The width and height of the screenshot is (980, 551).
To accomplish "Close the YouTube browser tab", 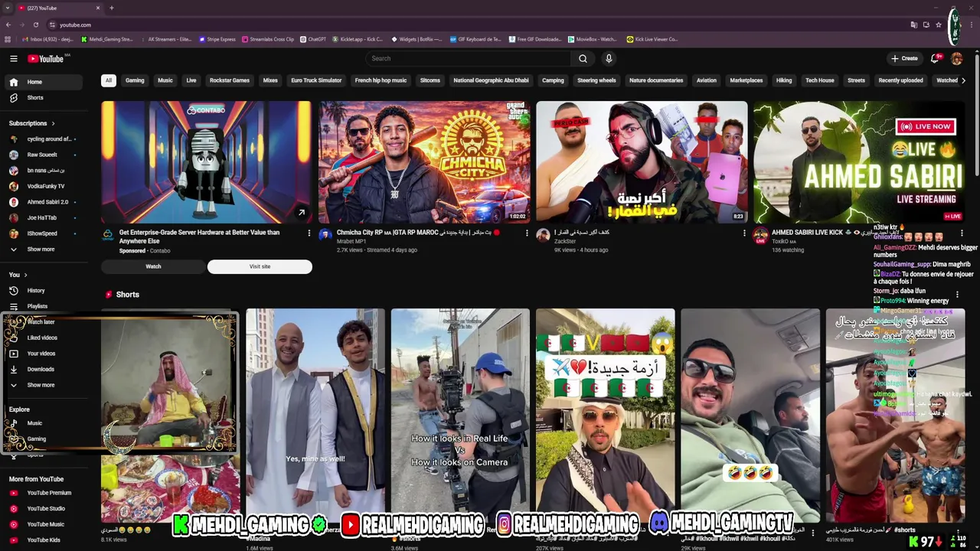I will (98, 8).
